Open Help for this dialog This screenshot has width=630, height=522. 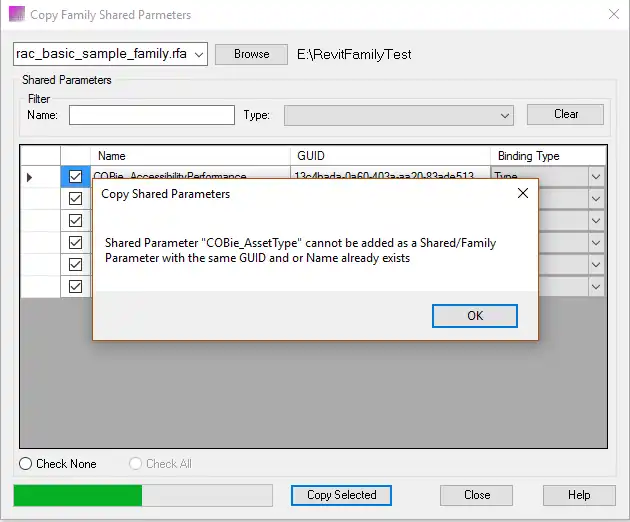(x=578, y=495)
